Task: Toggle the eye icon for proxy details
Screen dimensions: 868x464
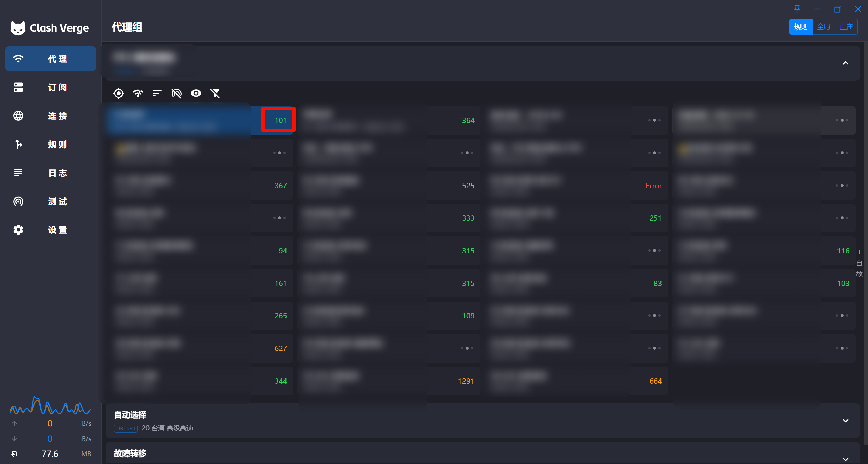Action: (x=196, y=93)
